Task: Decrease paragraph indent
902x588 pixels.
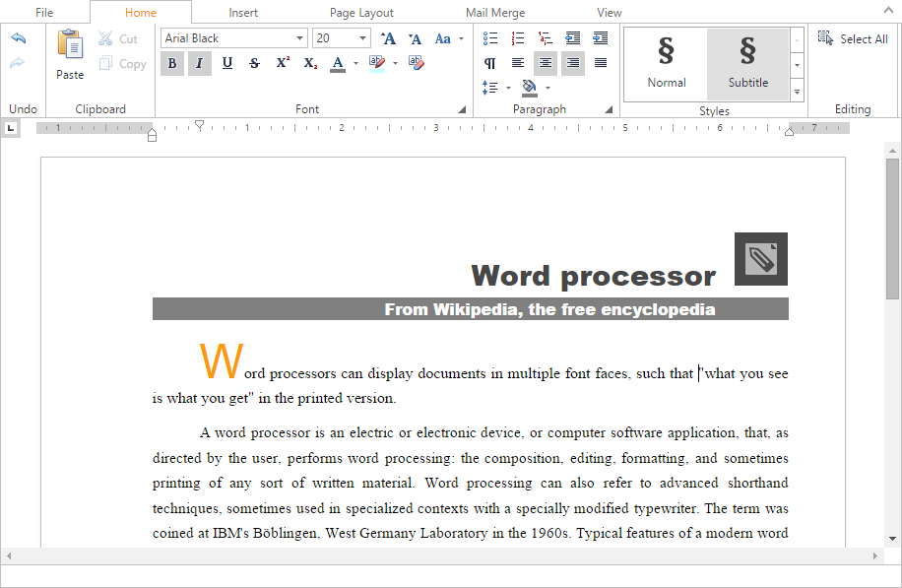Action: pyautogui.click(x=573, y=38)
